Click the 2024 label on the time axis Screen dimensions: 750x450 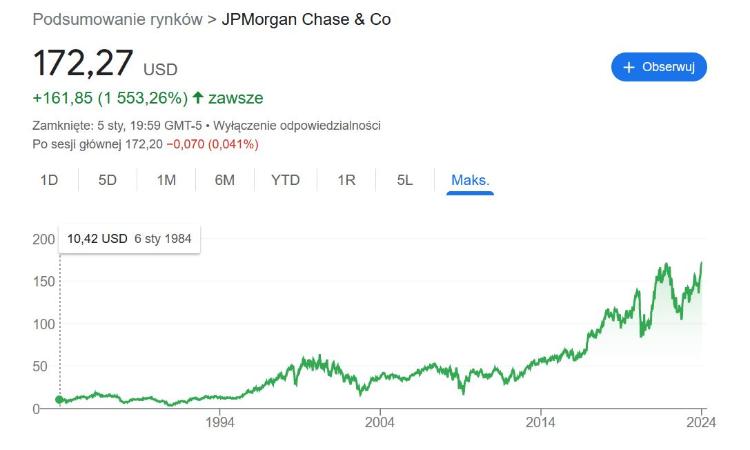click(x=701, y=423)
